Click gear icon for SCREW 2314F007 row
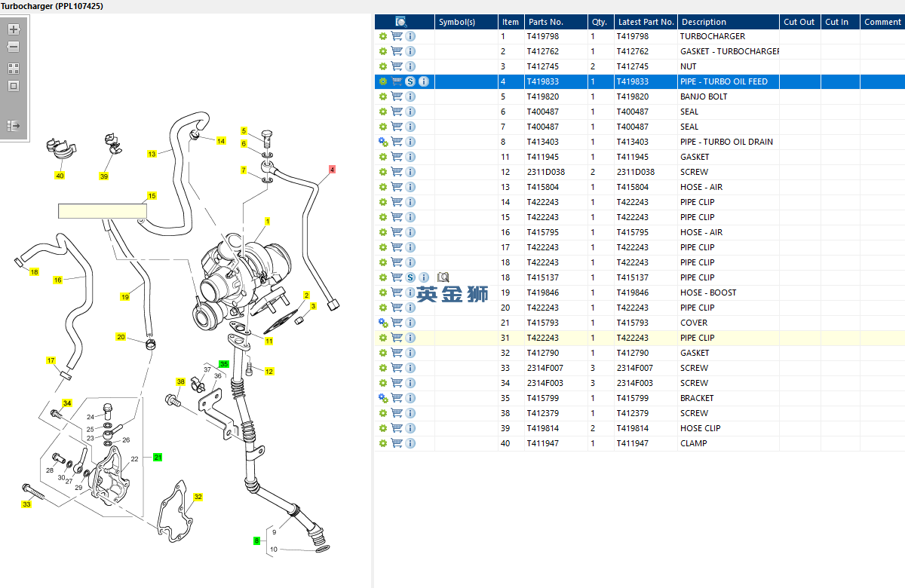This screenshot has width=905, height=588. pyautogui.click(x=383, y=368)
